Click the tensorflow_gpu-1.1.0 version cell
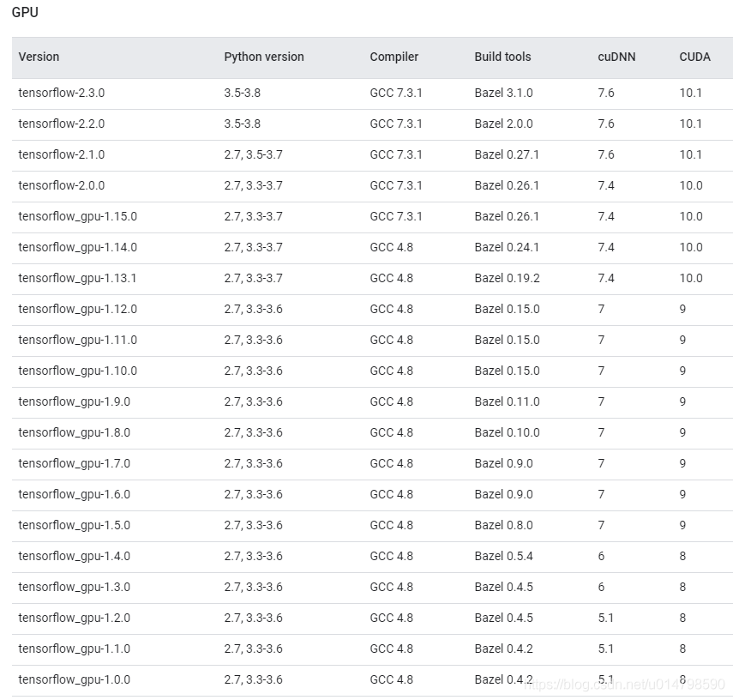Viewport: 733px width, 700px height. pos(75,649)
